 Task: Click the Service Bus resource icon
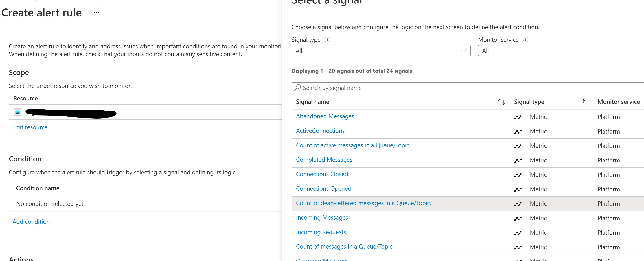(17, 112)
